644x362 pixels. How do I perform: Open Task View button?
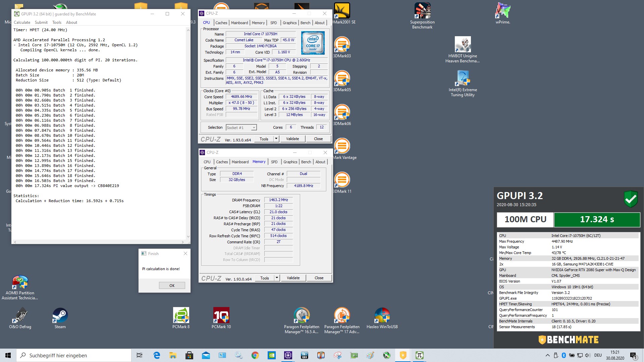tap(140, 355)
